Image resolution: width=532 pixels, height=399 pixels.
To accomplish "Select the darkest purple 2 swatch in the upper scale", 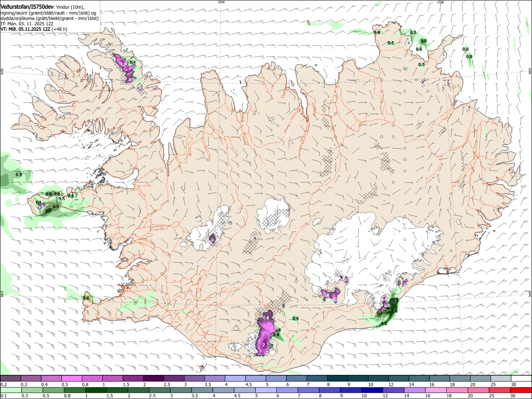I will [153, 379].
